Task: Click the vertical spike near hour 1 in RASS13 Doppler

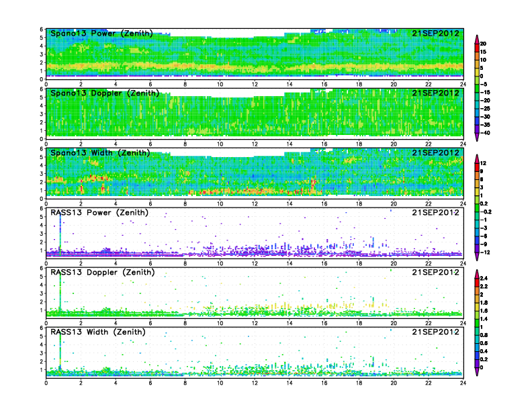Action: click(60, 293)
